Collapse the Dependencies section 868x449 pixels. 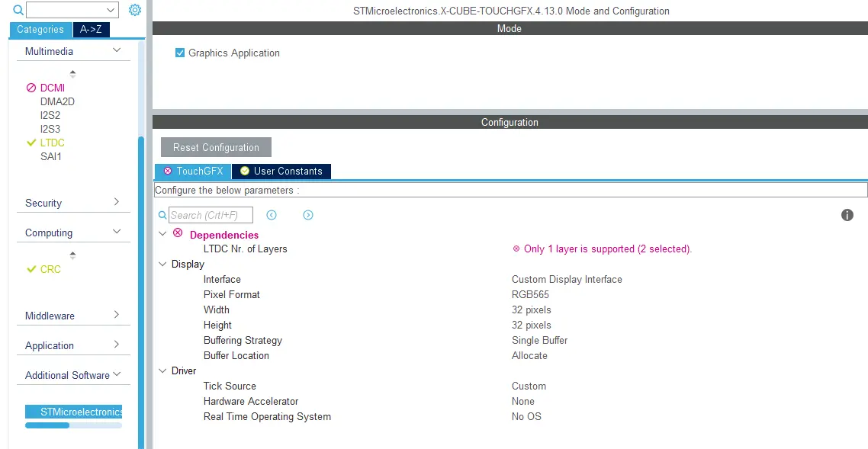[x=162, y=234]
